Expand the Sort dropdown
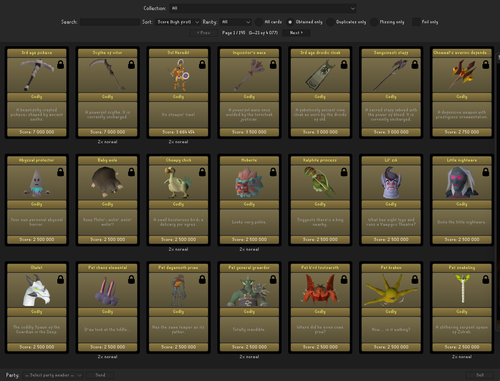The width and height of the screenshot is (500, 381). pos(178,22)
